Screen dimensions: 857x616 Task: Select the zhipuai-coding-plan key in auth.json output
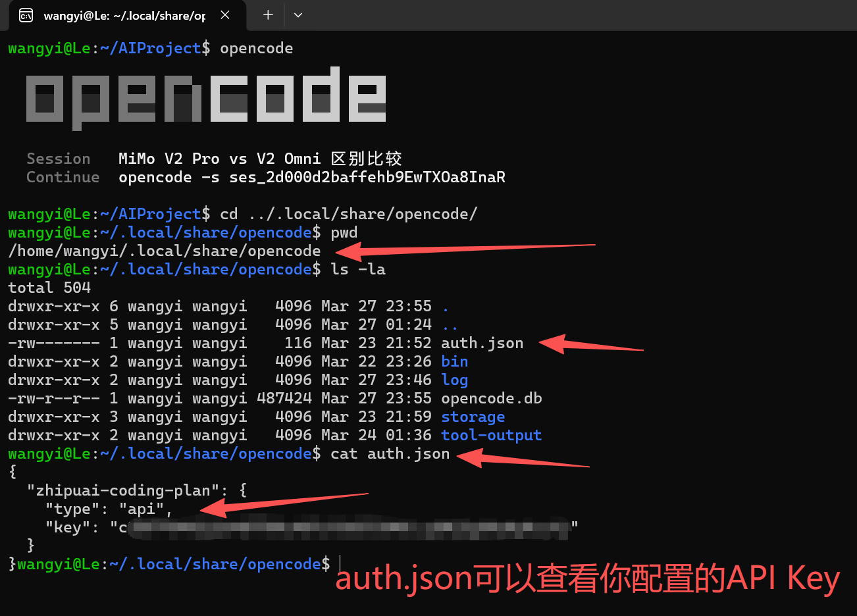pos(122,490)
